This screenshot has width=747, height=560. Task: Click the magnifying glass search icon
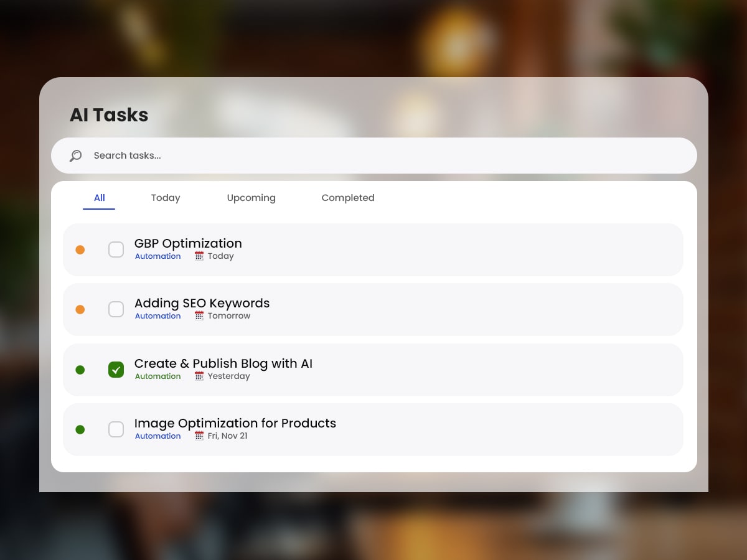point(76,156)
